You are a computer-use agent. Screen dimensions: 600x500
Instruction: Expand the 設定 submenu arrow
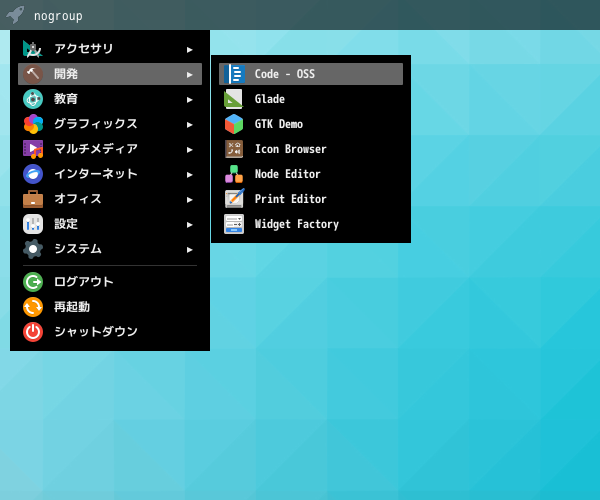tap(189, 225)
